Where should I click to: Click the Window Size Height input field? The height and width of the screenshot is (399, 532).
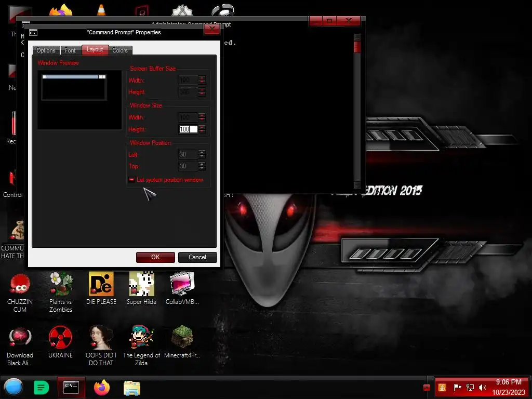(x=188, y=129)
